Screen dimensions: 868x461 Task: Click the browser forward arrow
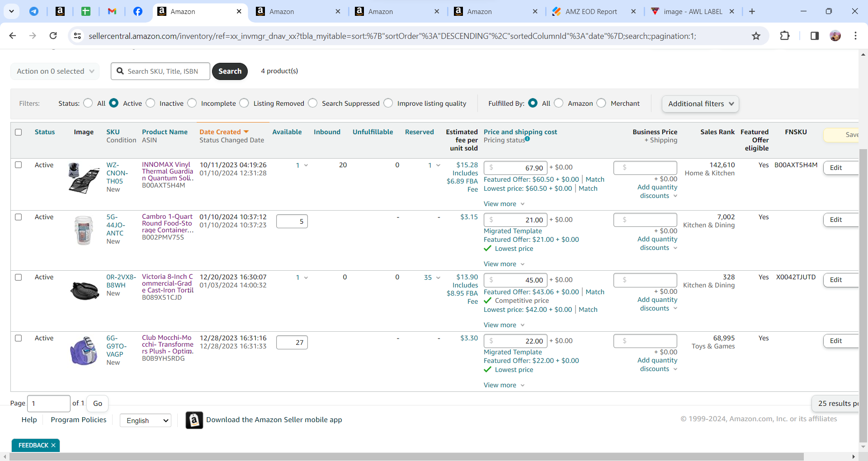33,36
